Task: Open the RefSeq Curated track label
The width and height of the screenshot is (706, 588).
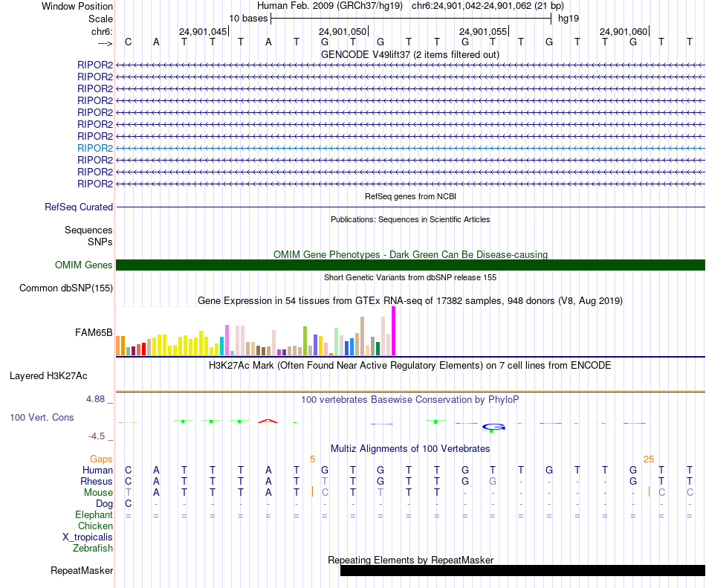Action: point(79,207)
